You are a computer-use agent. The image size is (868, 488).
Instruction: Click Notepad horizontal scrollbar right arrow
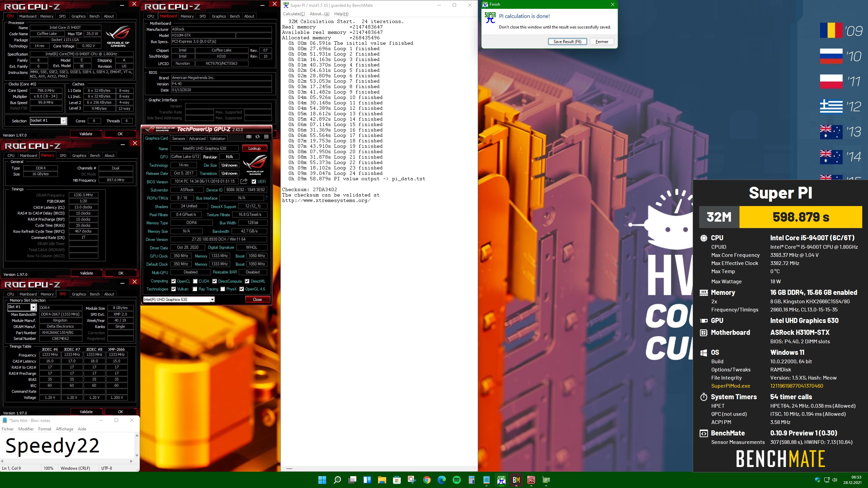pyautogui.click(x=131, y=461)
